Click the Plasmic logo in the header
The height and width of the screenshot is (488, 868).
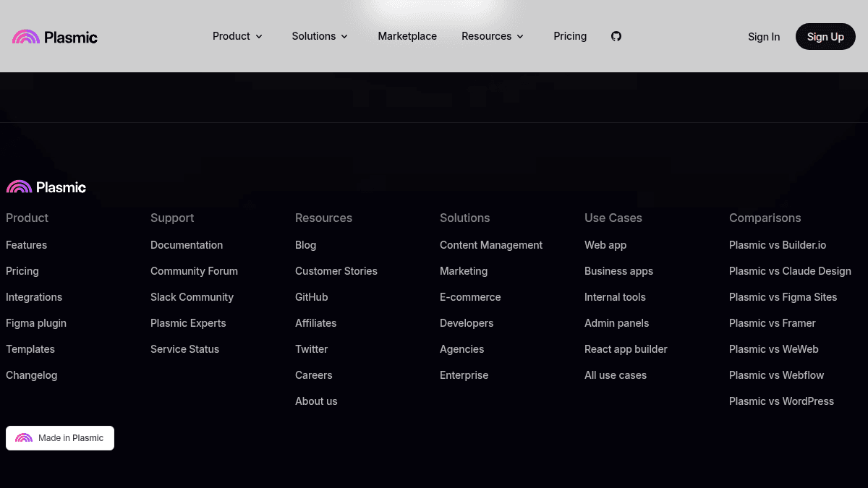(55, 37)
